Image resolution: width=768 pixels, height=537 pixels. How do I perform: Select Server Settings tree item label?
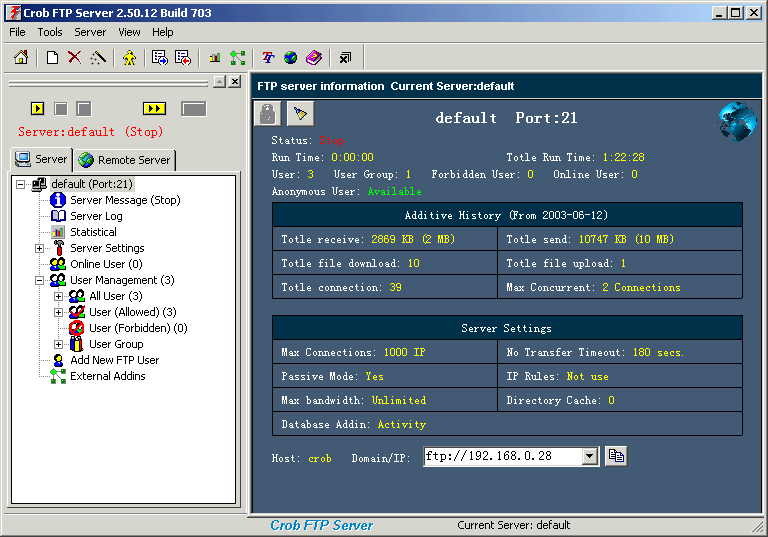[x=107, y=248]
